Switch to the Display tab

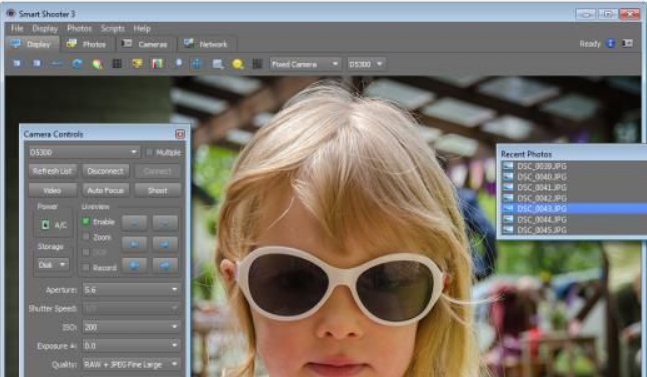click(32, 44)
